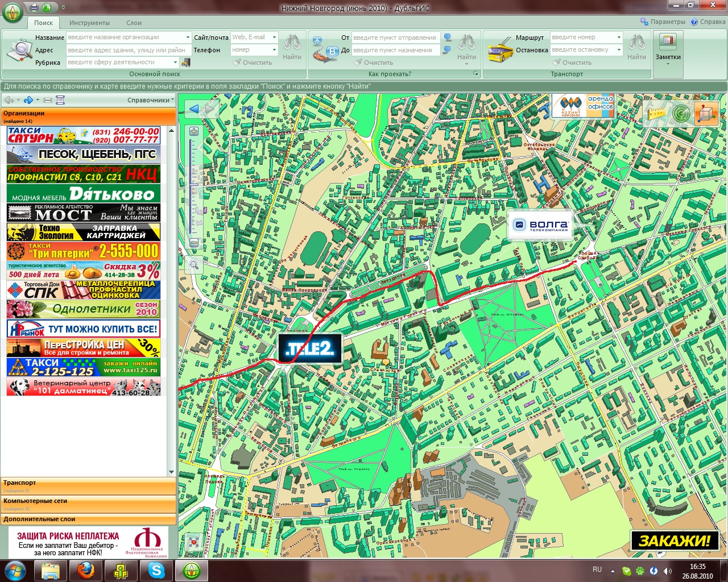
Task: Open the Остановка stop dropdown list
Action: coord(619,50)
